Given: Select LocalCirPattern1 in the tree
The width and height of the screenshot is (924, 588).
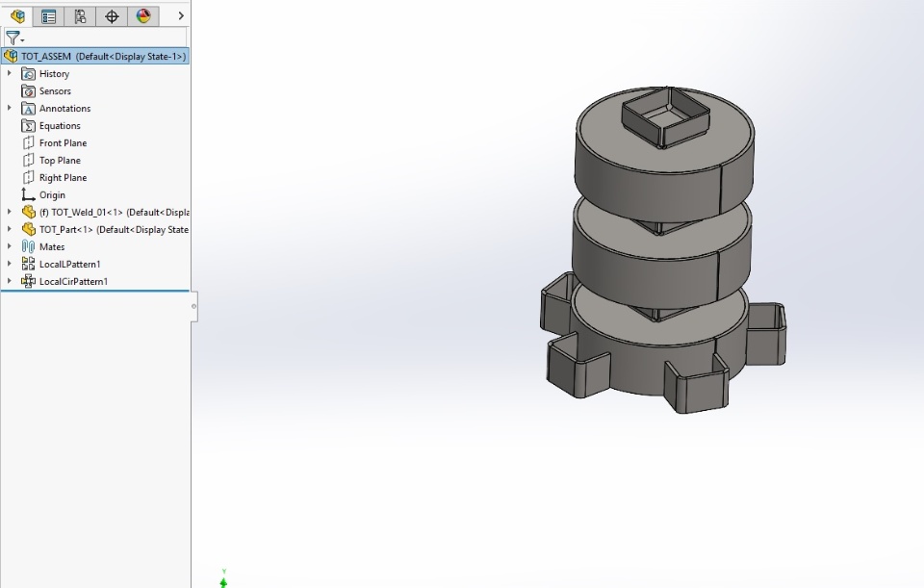Looking at the screenshot, I should pos(73,281).
